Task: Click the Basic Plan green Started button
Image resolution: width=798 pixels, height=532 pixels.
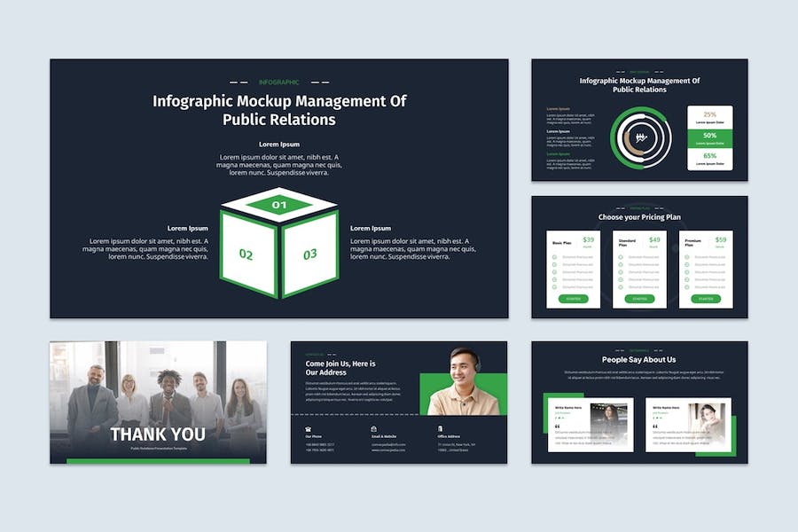Action: pyautogui.click(x=573, y=299)
